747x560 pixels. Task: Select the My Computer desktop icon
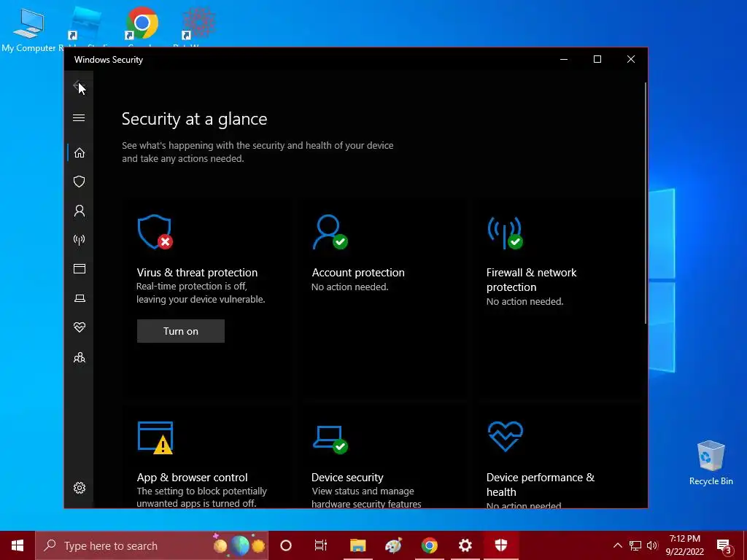(x=28, y=29)
